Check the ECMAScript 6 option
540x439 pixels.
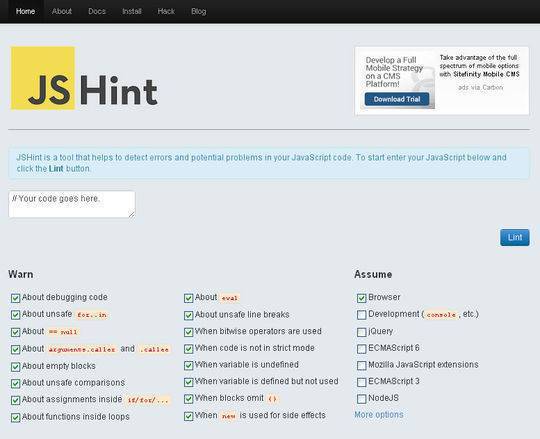click(x=361, y=349)
